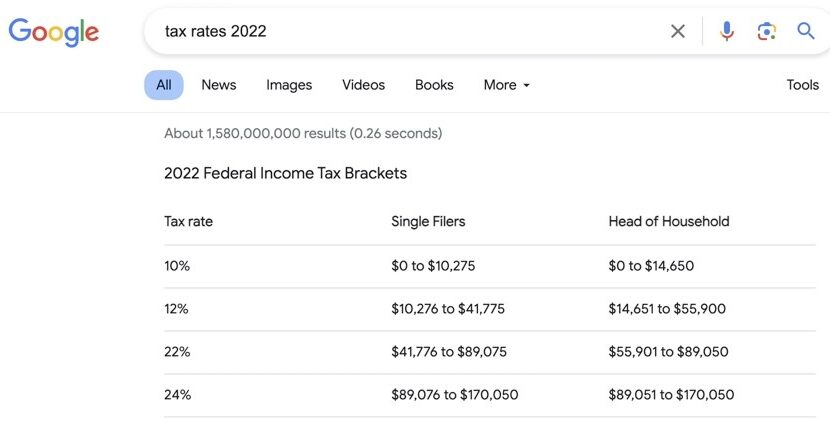Click the '$55,901 to $89,050' cell

pos(668,352)
